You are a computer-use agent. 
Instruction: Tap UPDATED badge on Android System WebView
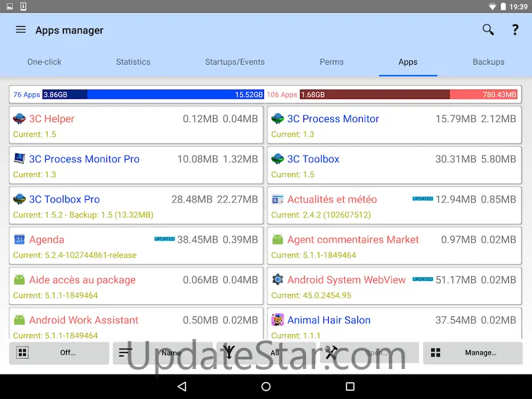tap(423, 279)
